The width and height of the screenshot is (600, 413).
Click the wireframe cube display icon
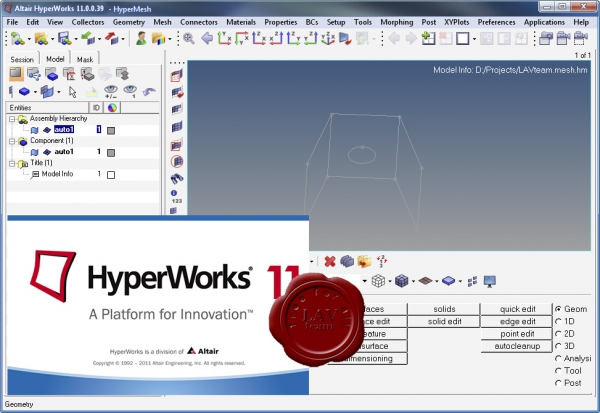click(x=378, y=281)
